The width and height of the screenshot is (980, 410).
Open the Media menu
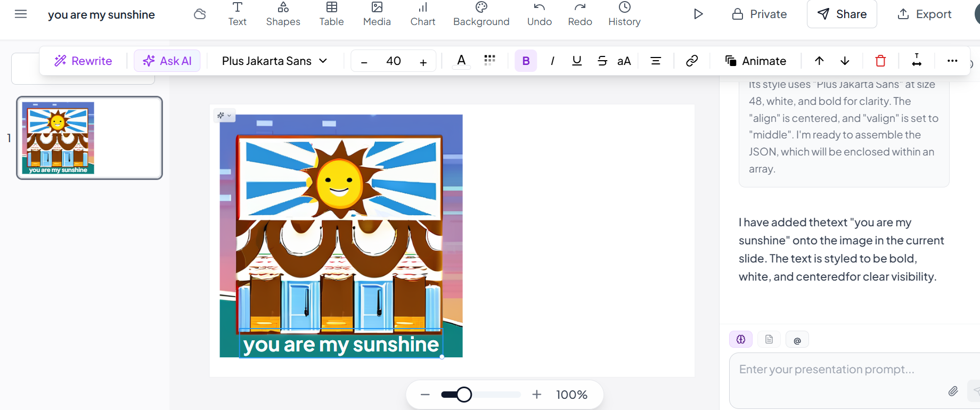coord(377,14)
